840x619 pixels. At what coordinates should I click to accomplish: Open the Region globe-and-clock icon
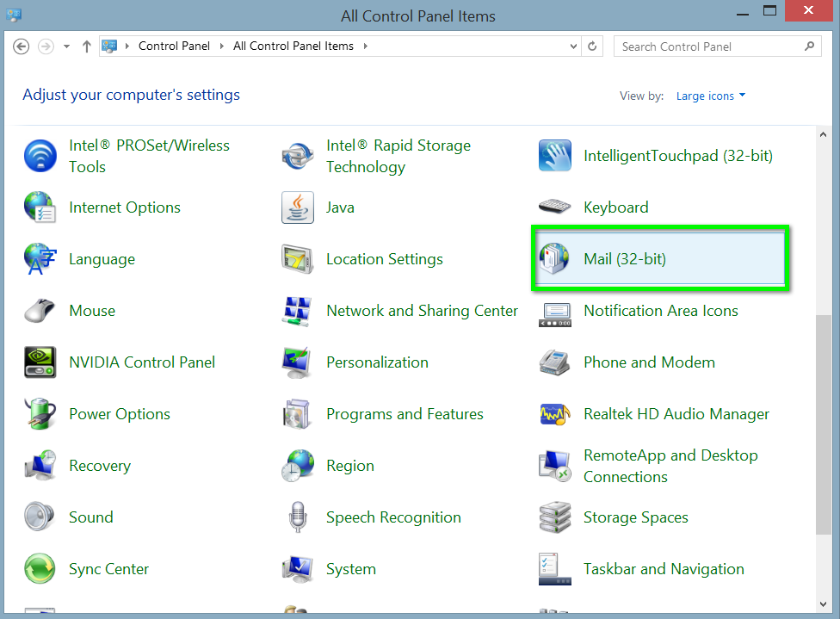click(x=298, y=466)
